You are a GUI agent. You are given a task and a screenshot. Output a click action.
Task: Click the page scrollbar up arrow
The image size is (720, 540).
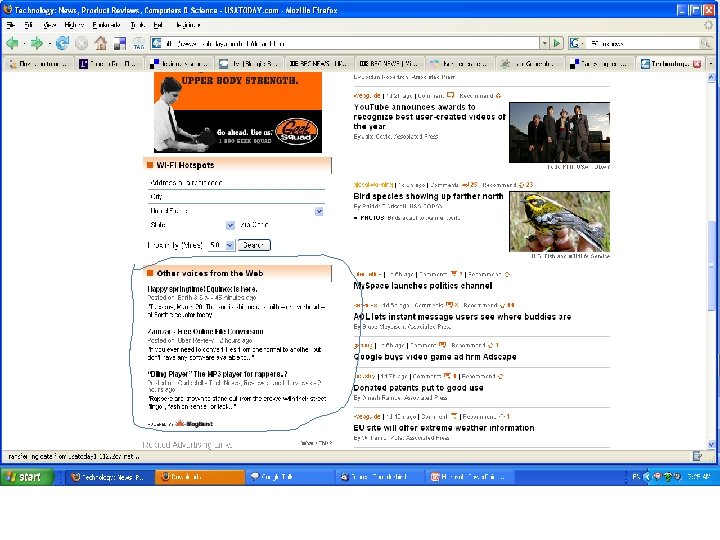711,77
